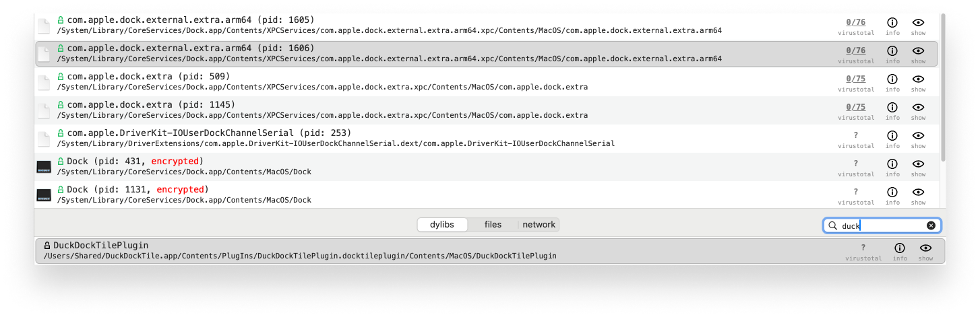Click info icon for com.apple.dock.extra pid 1145
The image size is (980, 319).
coord(892,108)
